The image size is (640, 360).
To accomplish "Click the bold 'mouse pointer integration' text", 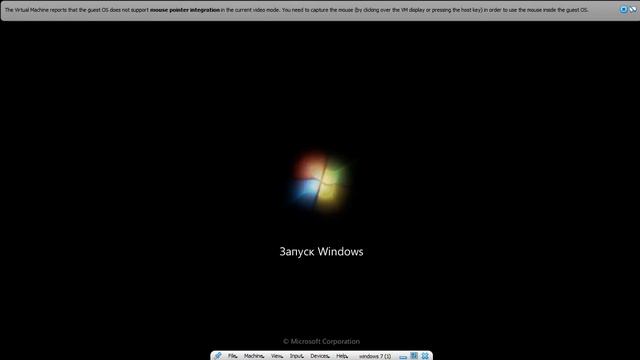I will coord(184,9).
